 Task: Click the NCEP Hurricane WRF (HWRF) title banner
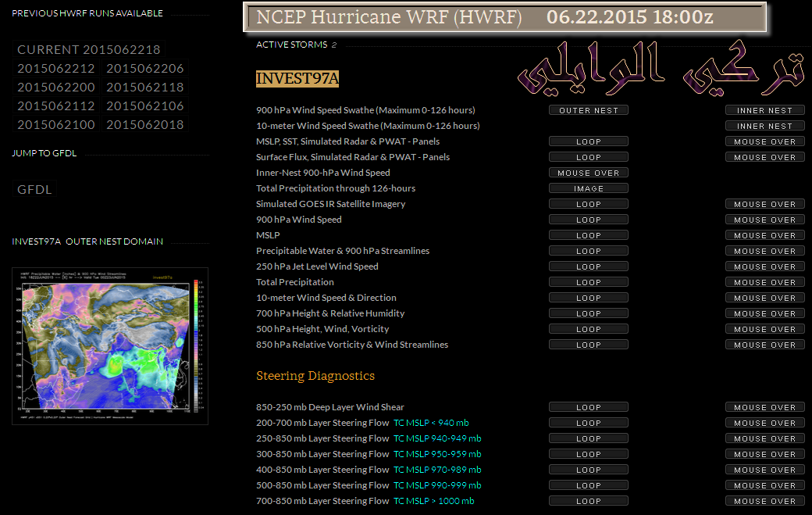pos(505,17)
